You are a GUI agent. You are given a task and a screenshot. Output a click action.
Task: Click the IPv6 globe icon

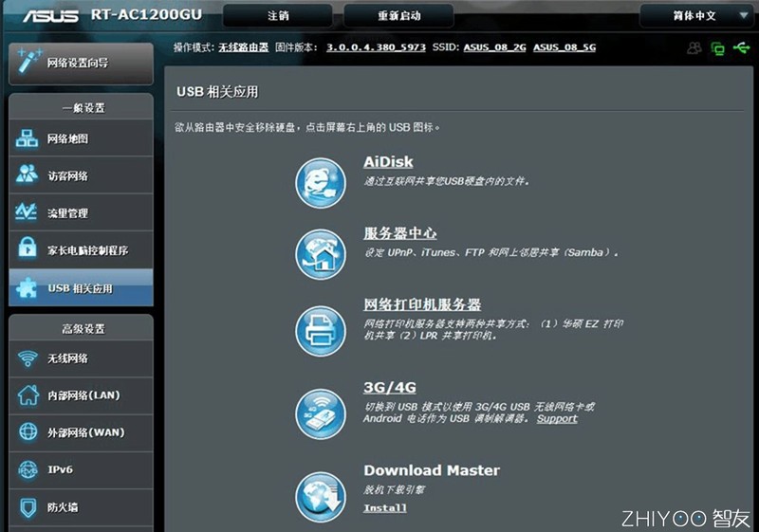28,469
